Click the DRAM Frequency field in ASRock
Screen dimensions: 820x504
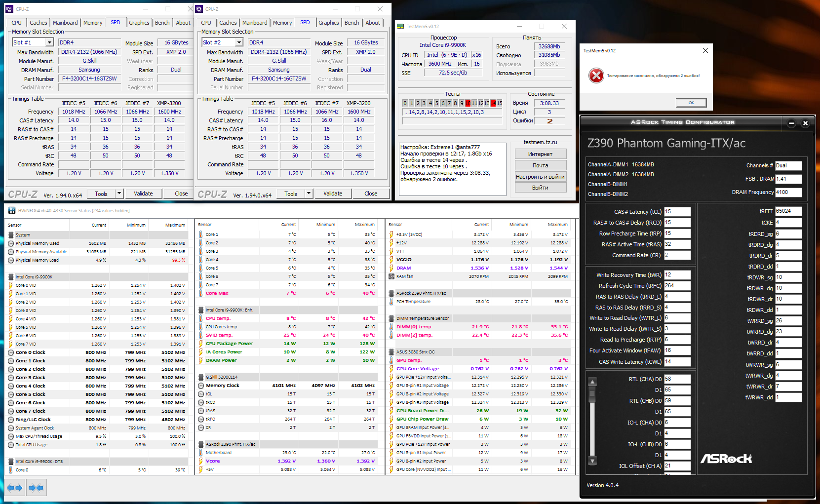point(788,192)
